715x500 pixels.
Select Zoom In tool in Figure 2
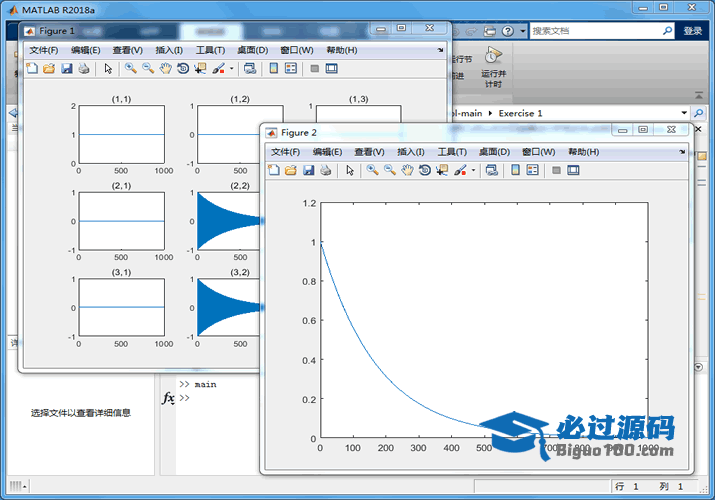373,170
